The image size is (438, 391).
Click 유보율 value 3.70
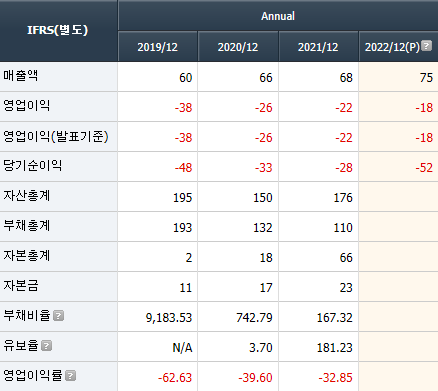(x=261, y=348)
